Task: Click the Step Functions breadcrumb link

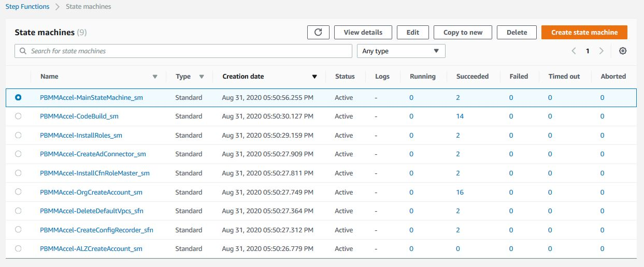Action: [x=27, y=7]
